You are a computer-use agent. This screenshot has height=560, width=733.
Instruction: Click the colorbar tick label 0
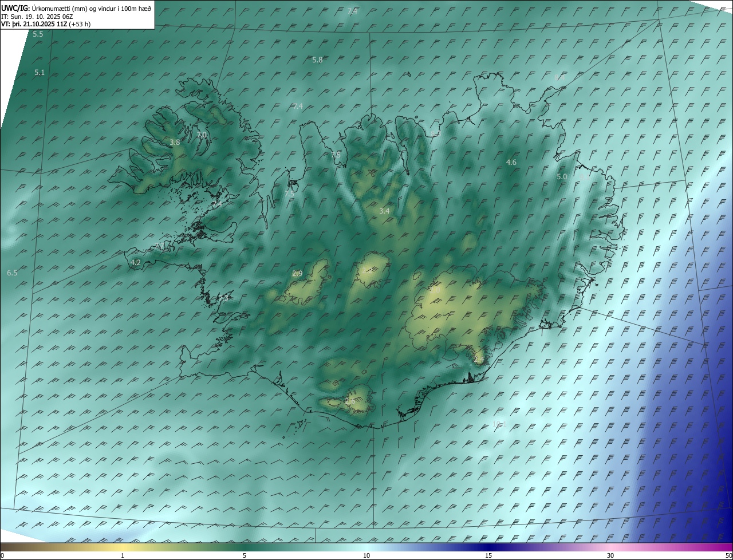2,555
